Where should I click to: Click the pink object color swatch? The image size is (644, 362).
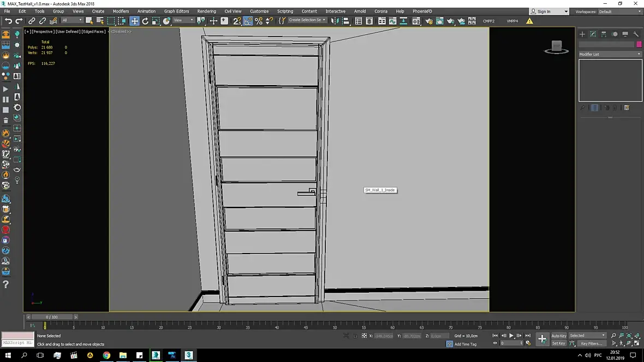pos(639,44)
